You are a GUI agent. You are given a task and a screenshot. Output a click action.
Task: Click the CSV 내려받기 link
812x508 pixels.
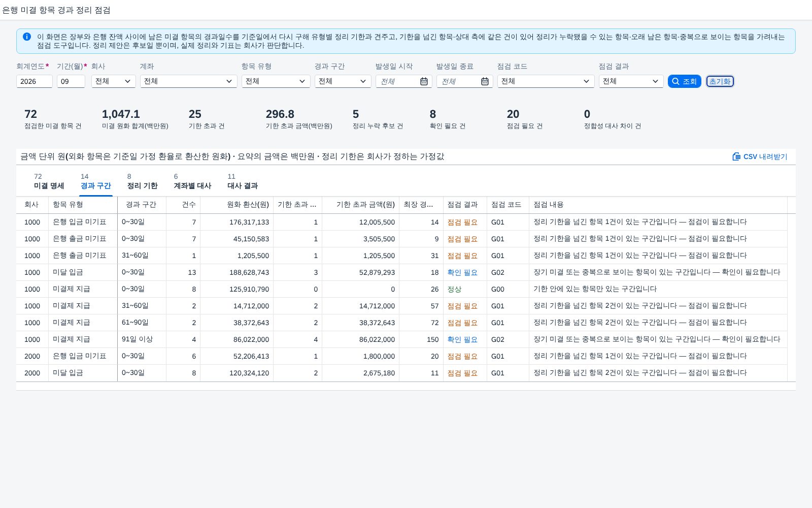click(760, 156)
